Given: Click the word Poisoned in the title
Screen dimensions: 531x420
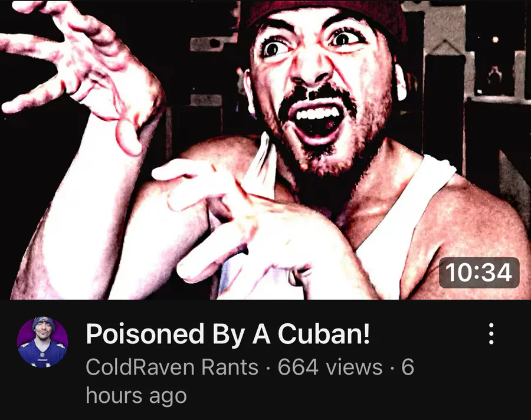Looking at the screenshot, I should tap(145, 334).
